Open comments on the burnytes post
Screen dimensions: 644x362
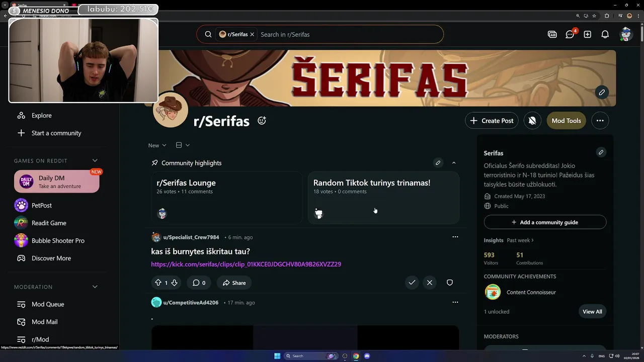click(x=199, y=283)
